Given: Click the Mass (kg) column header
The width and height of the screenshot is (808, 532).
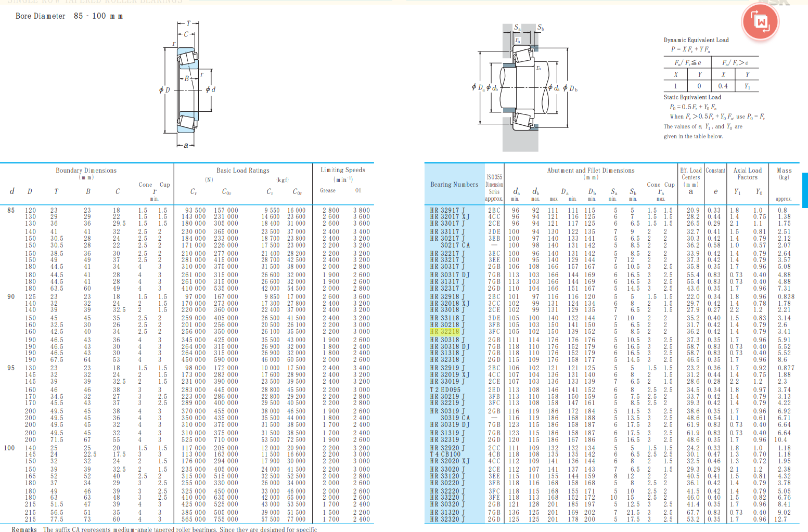Looking at the screenshot, I should (x=784, y=174).
